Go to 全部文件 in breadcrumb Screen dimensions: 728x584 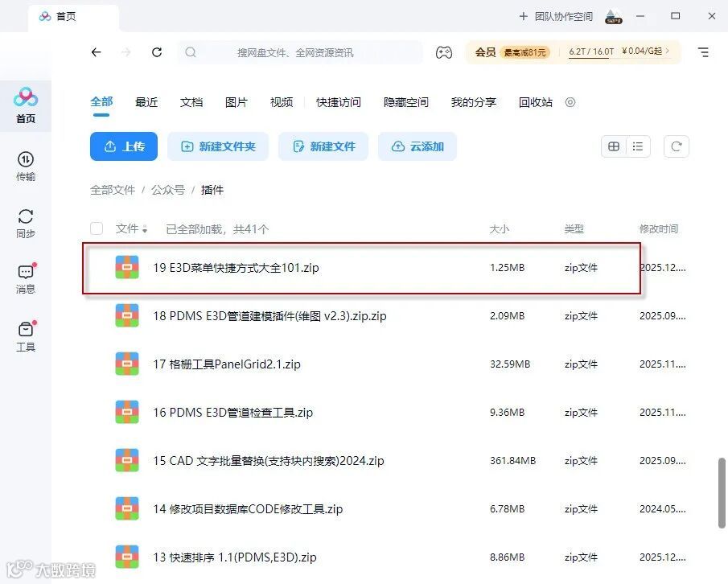click(x=113, y=190)
